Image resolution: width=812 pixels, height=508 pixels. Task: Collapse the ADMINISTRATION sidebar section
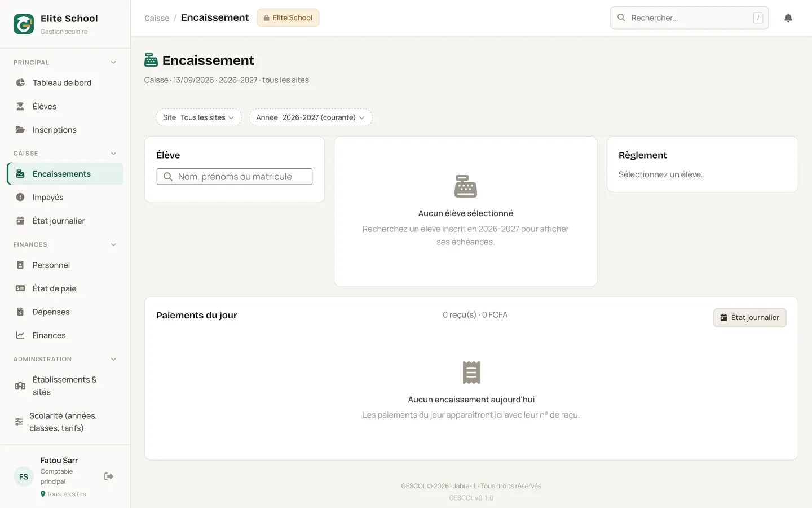[x=113, y=360]
